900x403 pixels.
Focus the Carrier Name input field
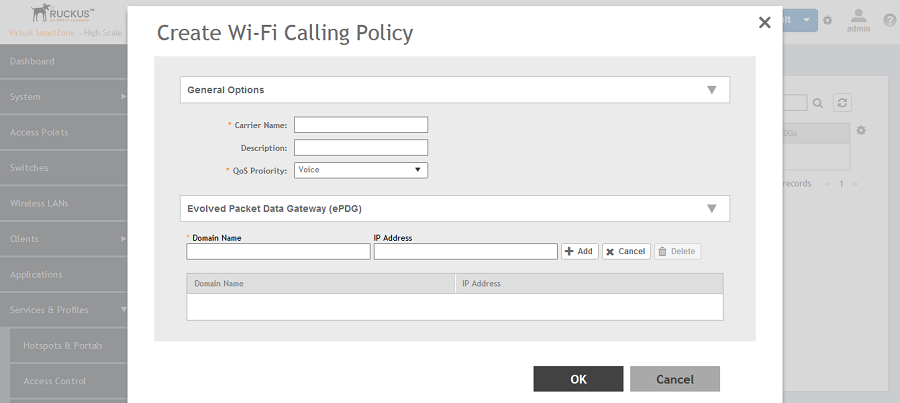click(x=360, y=125)
